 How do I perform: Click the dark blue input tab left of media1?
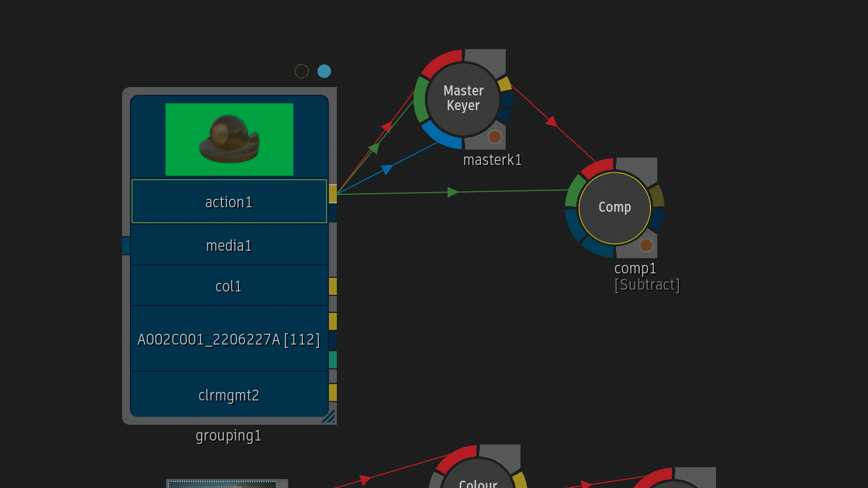click(126, 246)
